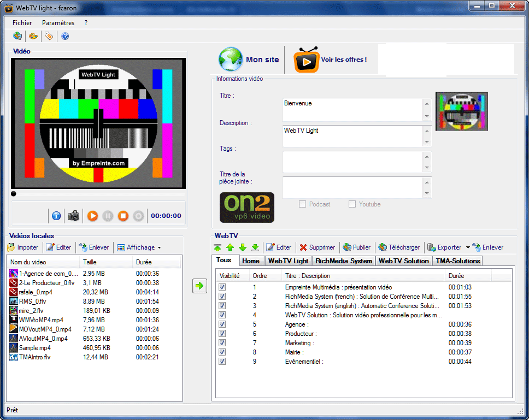
Task: Switch to the TMA-Solutions tab
Action: (x=458, y=261)
